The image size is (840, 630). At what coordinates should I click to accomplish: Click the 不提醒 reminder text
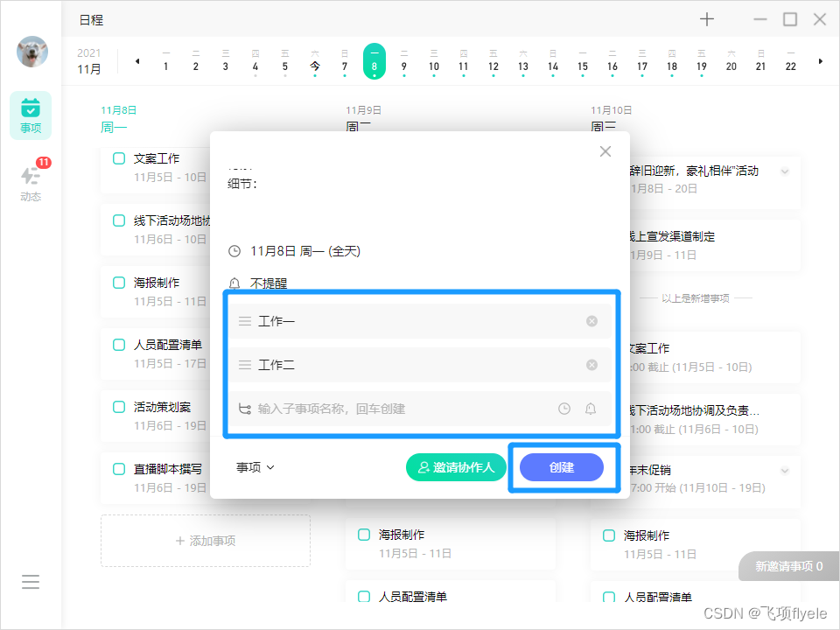pos(269,283)
